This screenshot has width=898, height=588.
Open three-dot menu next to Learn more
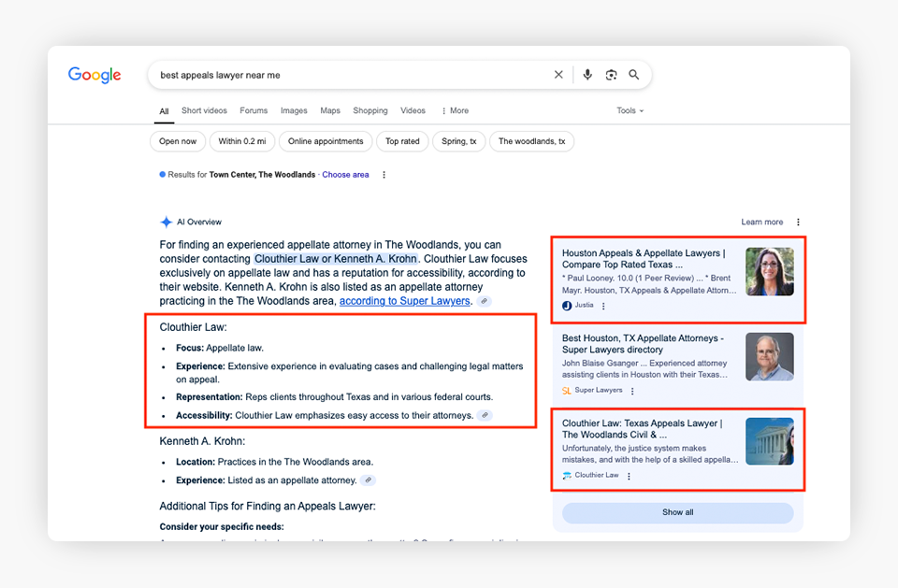(798, 222)
